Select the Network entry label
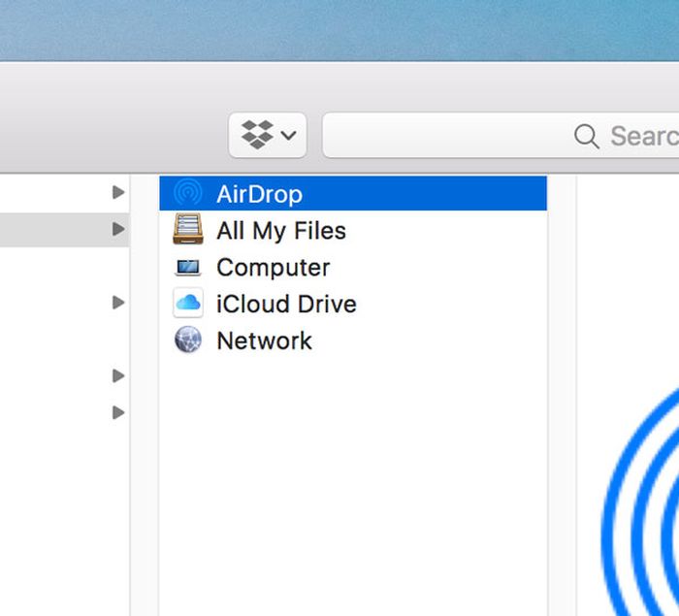This screenshot has height=616, width=679. click(x=264, y=340)
